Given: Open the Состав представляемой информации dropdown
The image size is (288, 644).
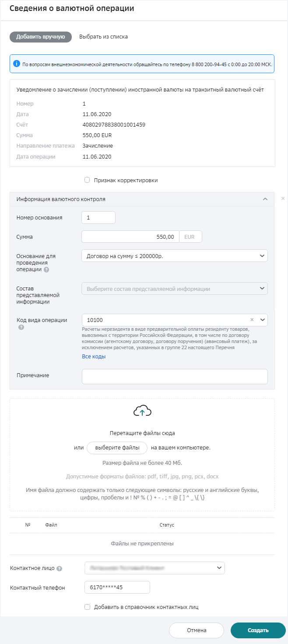Looking at the screenshot, I should coord(174,289).
